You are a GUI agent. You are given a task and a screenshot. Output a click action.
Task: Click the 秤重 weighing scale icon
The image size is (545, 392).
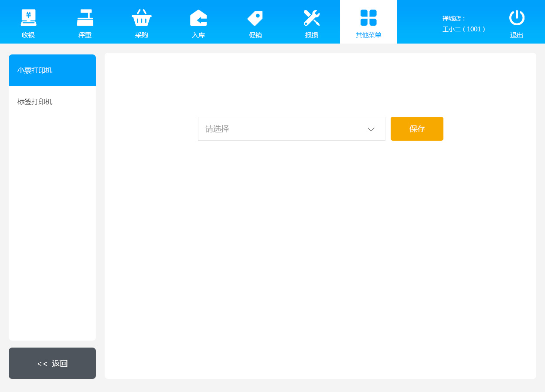tap(85, 17)
